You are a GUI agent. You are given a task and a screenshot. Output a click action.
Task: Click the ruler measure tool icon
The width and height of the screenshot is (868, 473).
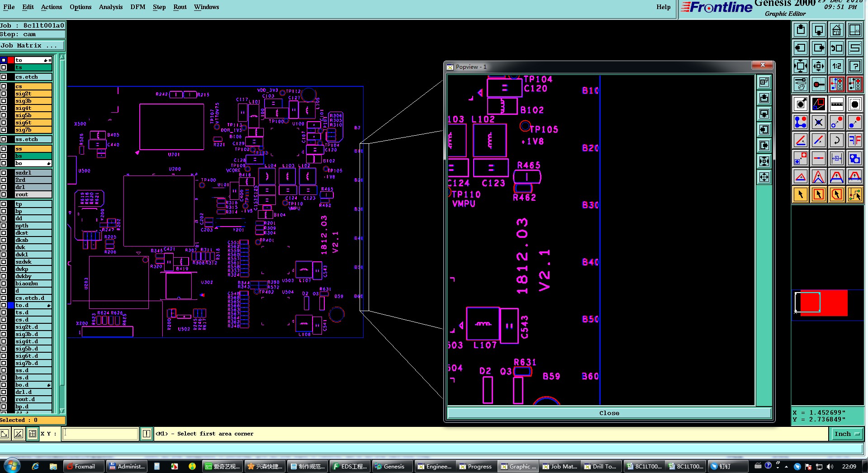[837, 104]
